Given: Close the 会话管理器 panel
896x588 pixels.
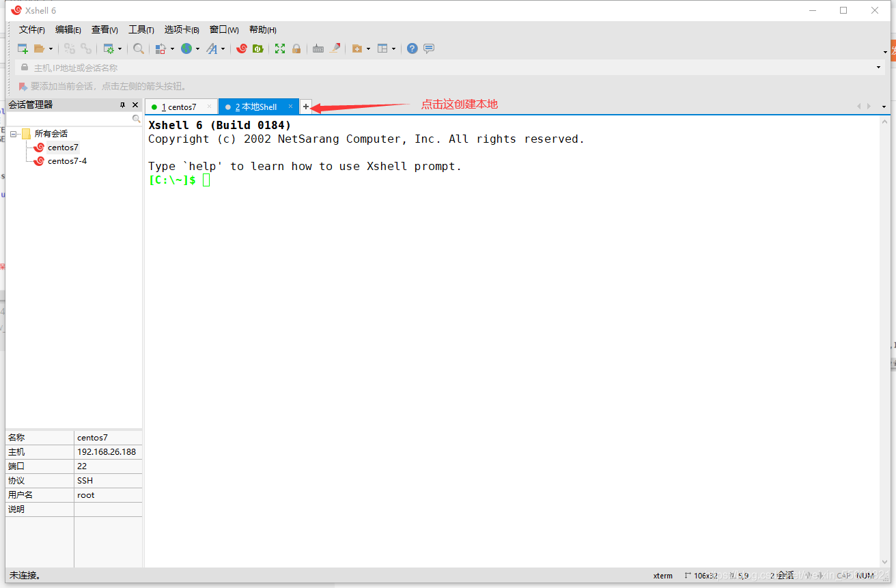Looking at the screenshot, I should pos(135,105).
